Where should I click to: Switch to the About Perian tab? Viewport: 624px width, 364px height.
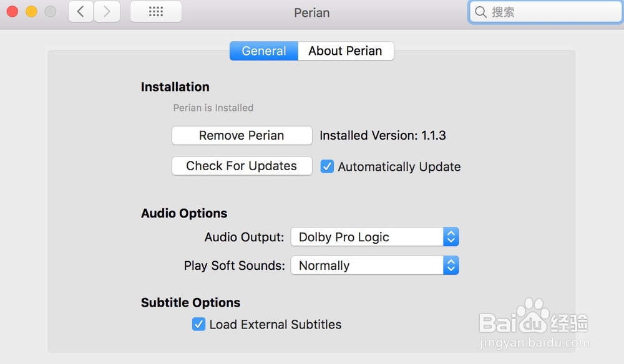click(x=346, y=51)
